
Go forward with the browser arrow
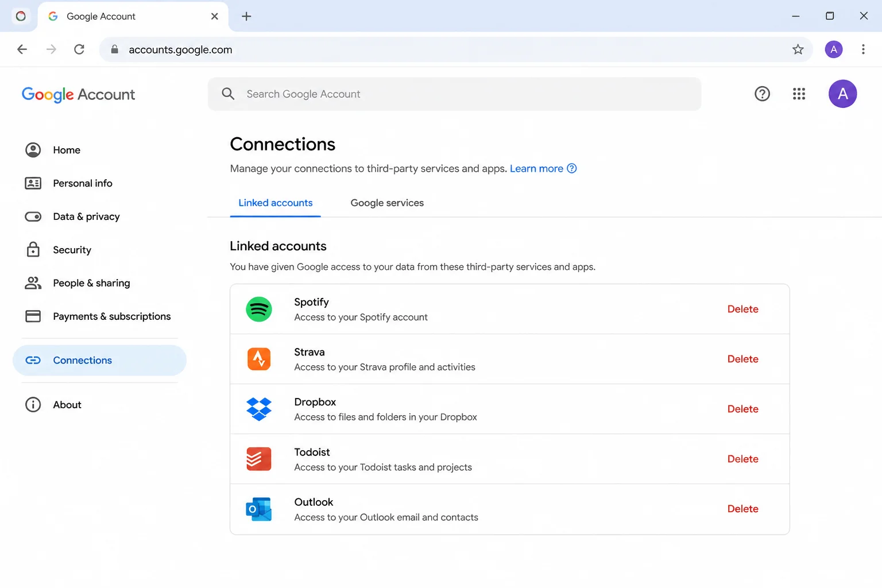pos(51,49)
